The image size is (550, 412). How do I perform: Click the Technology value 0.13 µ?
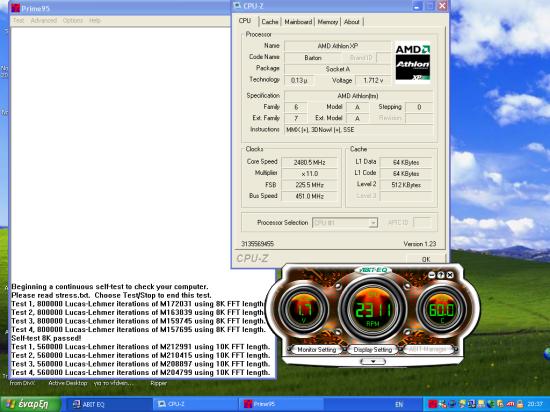tap(299, 80)
